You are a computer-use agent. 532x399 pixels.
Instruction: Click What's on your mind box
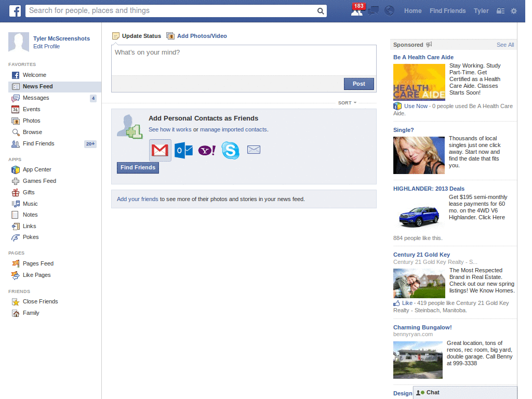tap(244, 60)
